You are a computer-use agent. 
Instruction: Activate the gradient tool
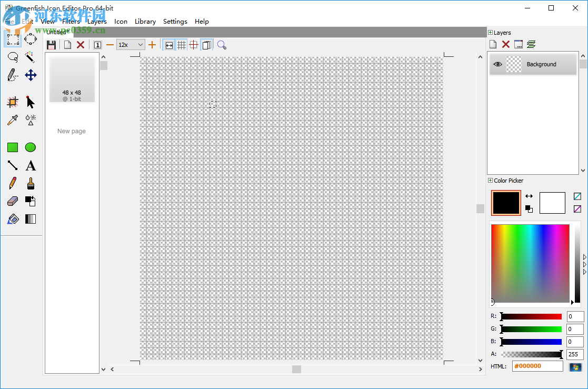pyautogui.click(x=30, y=218)
